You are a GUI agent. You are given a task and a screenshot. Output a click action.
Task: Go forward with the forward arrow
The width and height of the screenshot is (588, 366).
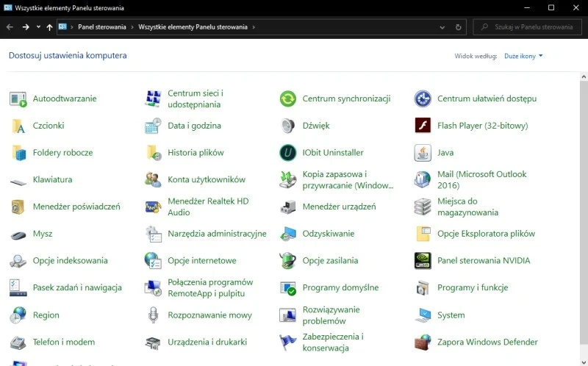pos(26,27)
